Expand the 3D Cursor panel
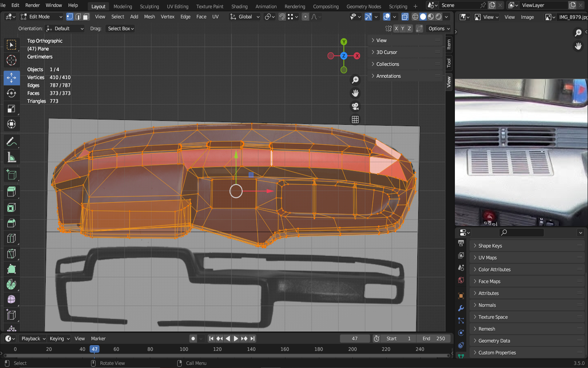Viewport: 588px width, 368px height. pyautogui.click(x=386, y=52)
